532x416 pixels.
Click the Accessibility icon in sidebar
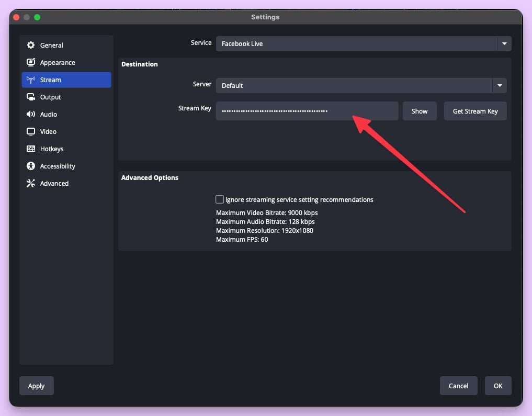31,166
